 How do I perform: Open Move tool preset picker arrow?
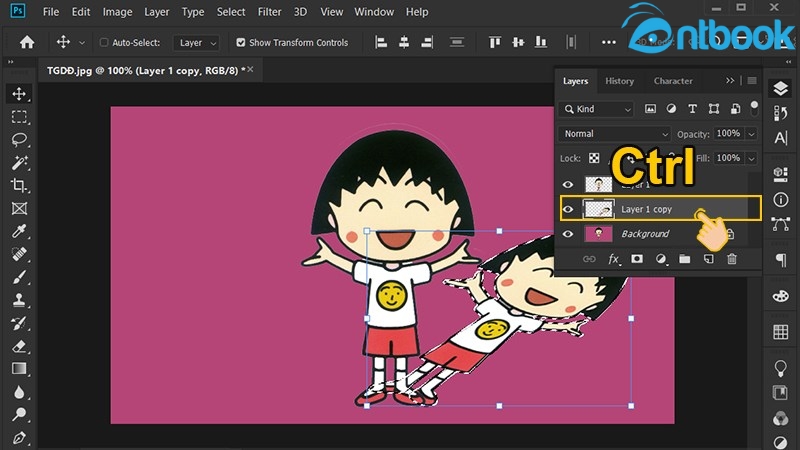(82, 43)
